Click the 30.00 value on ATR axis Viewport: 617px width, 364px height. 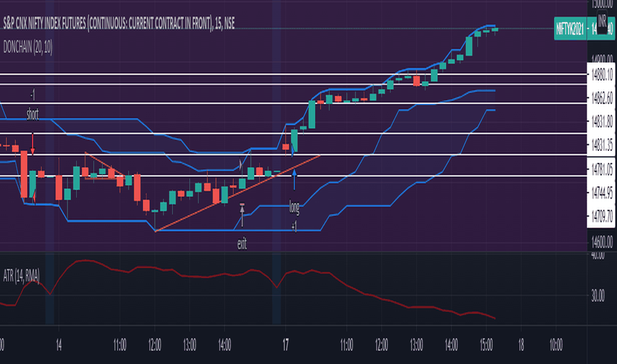point(598,296)
